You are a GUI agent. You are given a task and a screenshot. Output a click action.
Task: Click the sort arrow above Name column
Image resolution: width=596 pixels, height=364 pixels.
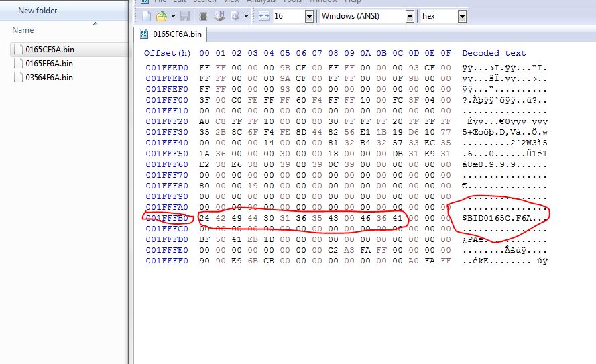pos(95,23)
